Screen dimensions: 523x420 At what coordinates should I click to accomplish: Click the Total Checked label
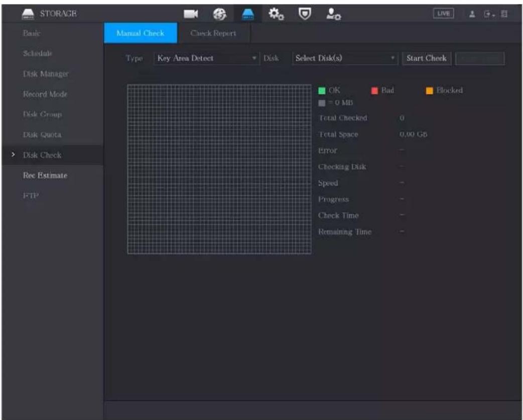(343, 118)
